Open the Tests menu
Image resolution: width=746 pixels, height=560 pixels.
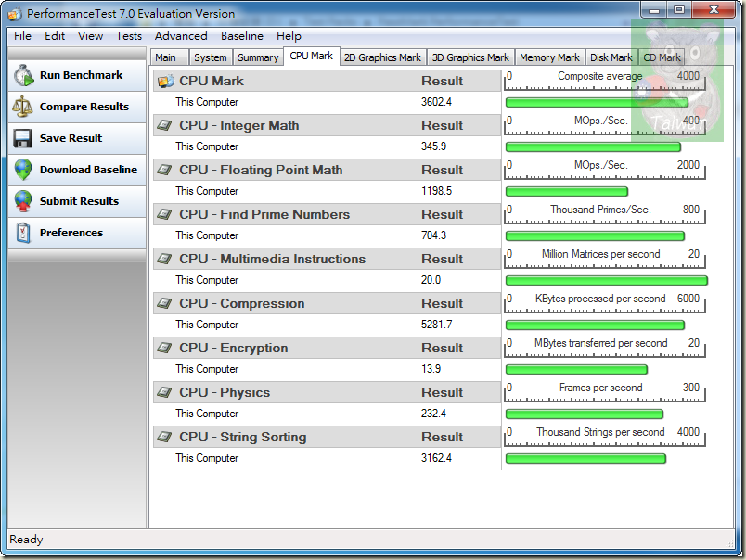point(129,36)
